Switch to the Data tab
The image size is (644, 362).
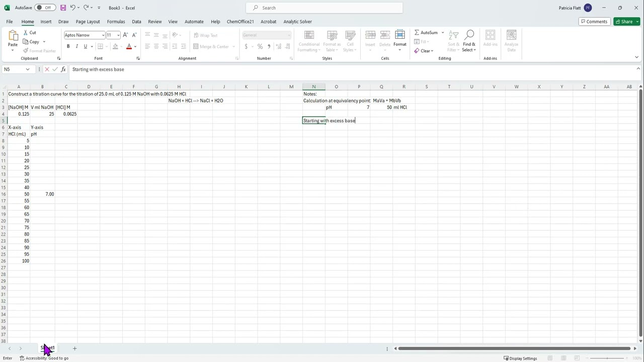point(136,22)
